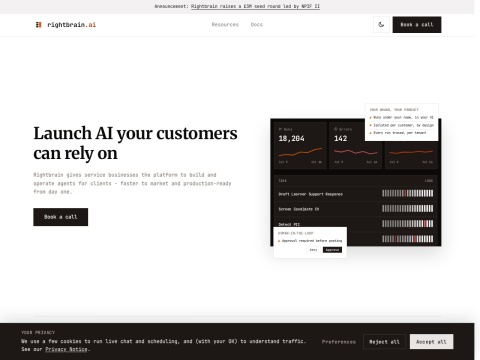Click the orange runs trend line chart

point(300,152)
